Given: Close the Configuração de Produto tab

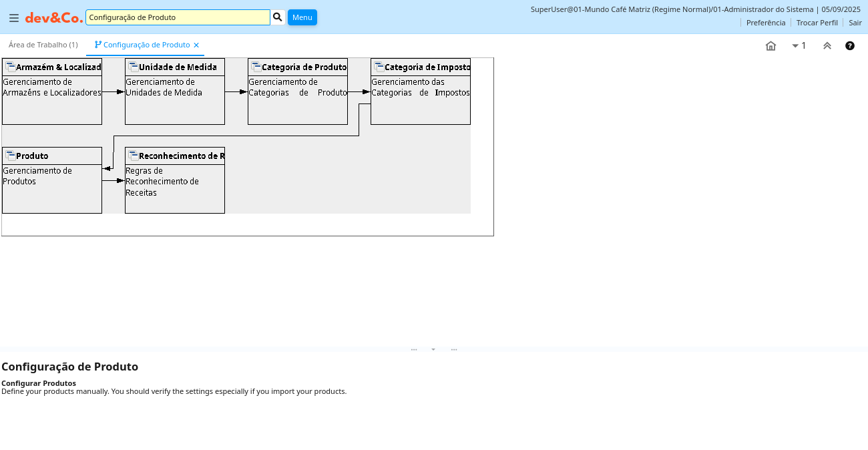Looking at the screenshot, I should tap(196, 45).
